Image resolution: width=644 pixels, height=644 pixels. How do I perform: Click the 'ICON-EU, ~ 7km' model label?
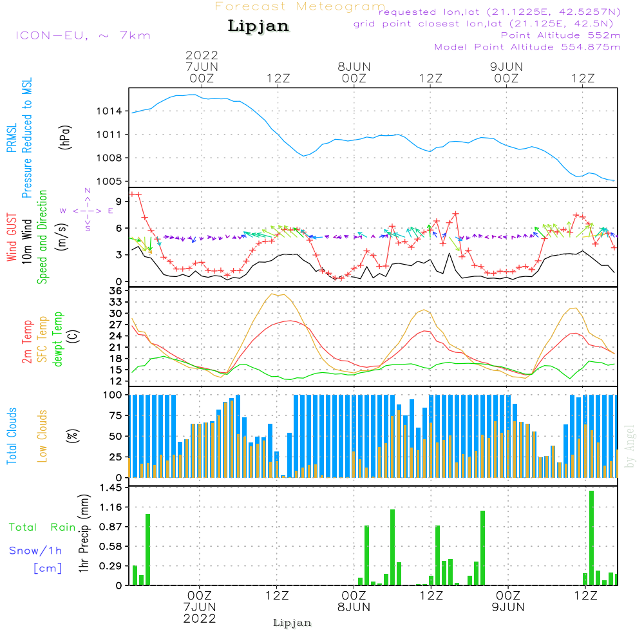[83, 35]
